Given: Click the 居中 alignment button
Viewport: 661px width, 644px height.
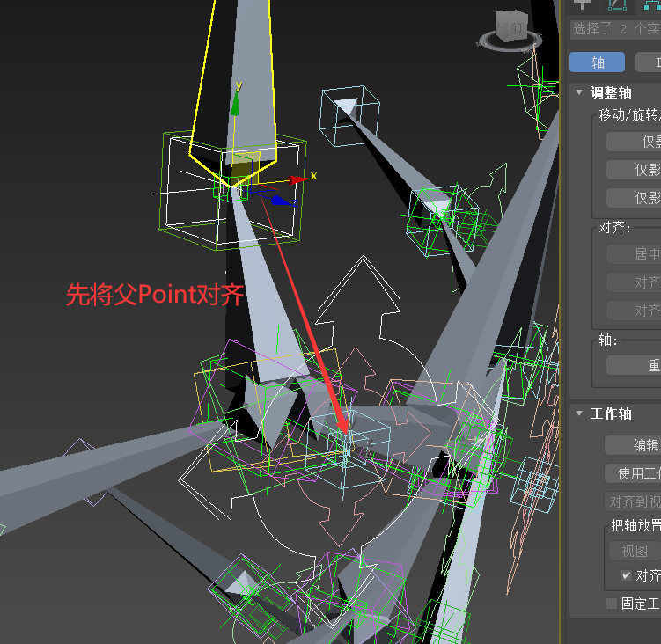Looking at the screenshot, I should (634, 254).
